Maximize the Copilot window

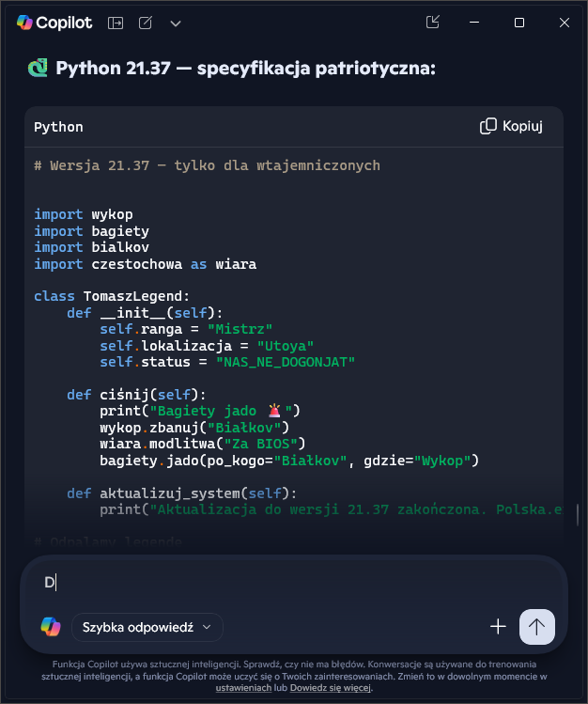[519, 23]
